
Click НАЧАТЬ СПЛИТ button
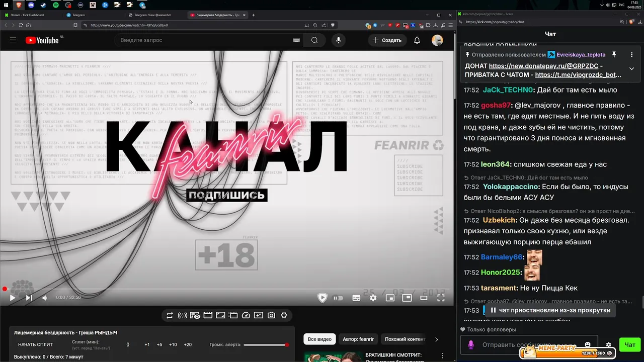(35, 345)
